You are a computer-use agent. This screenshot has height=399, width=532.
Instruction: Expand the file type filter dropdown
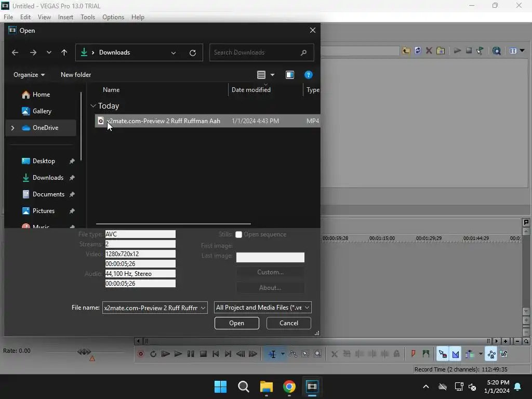tap(307, 308)
